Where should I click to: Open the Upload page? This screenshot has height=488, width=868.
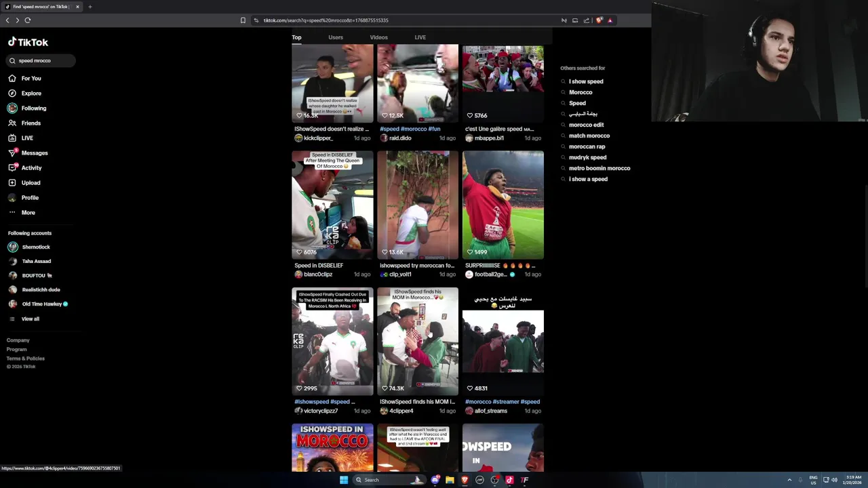point(24,183)
